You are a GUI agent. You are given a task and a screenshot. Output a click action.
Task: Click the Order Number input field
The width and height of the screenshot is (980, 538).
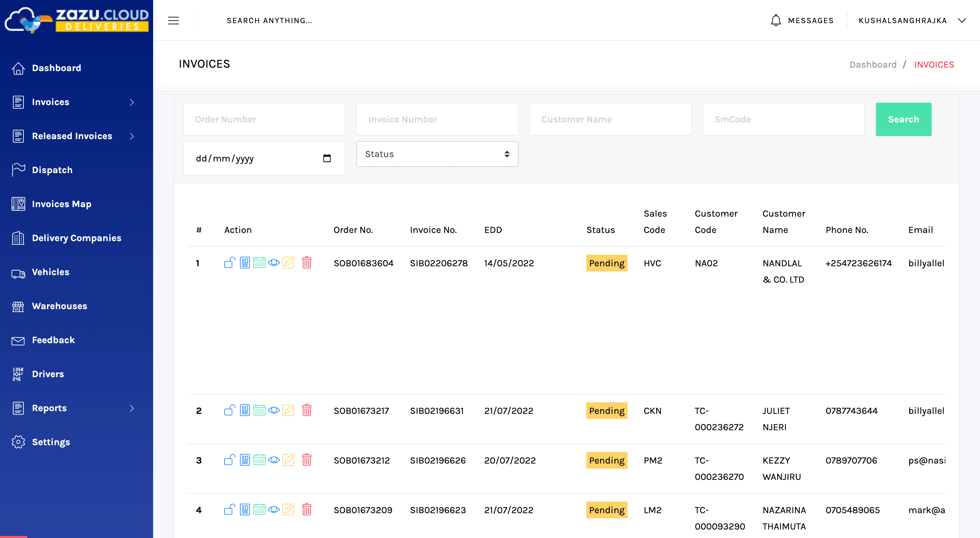click(264, 119)
